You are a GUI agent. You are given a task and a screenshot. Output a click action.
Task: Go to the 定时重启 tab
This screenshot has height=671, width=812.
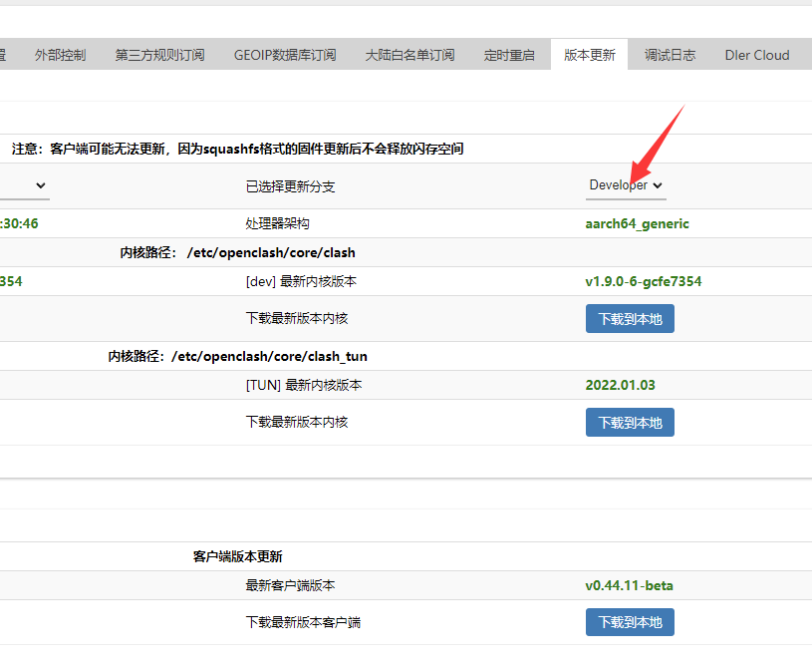coord(509,55)
